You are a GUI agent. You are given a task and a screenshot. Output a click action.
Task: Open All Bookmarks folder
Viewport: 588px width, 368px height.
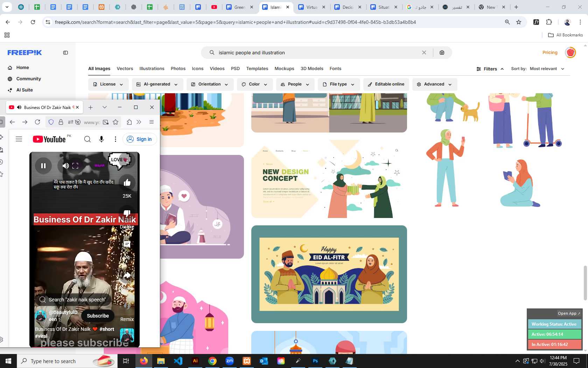pyautogui.click(x=565, y=35)
